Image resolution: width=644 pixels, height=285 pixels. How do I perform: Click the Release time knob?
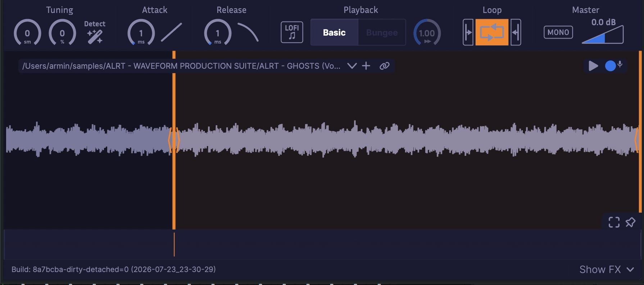point(218,33)
